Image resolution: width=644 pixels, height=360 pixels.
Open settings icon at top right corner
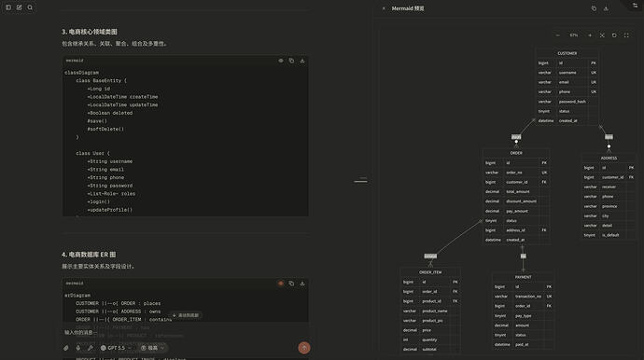coord(635,5)
